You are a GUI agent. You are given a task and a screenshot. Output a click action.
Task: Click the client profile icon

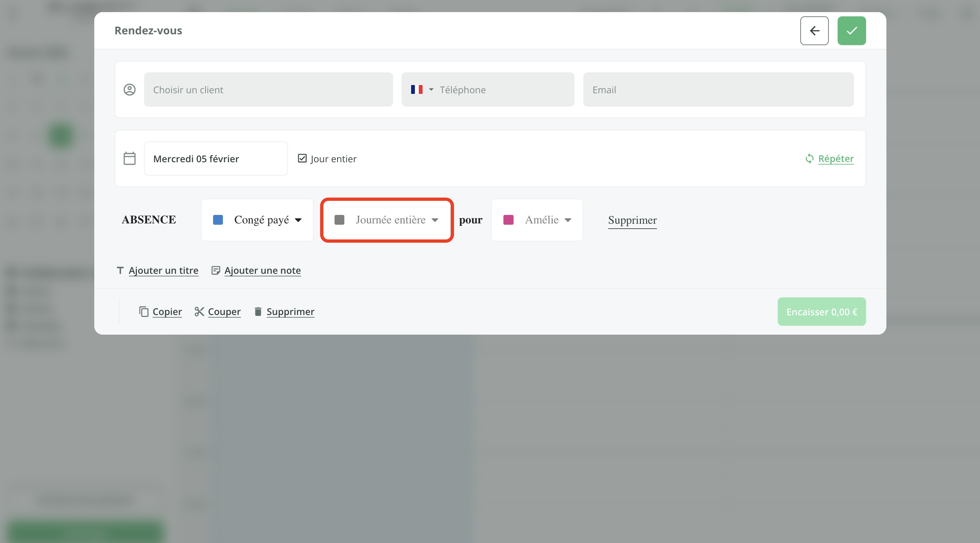click(129, 90)
